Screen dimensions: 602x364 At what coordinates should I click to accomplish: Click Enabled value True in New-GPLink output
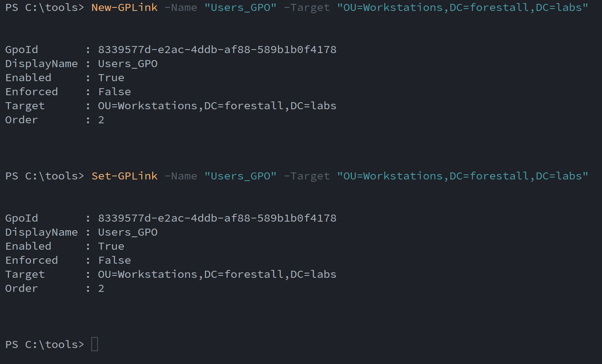[111, 78]
